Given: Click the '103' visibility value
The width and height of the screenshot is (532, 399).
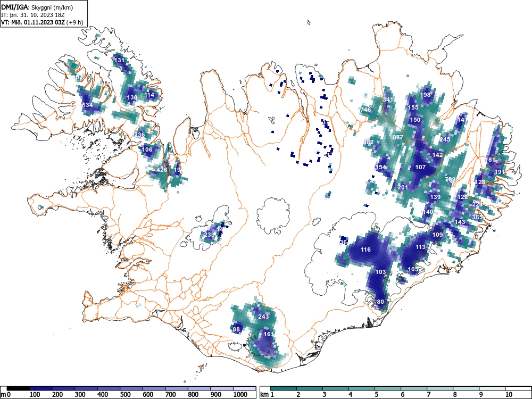Looking at the screenshot, I should tap(381, 272).
